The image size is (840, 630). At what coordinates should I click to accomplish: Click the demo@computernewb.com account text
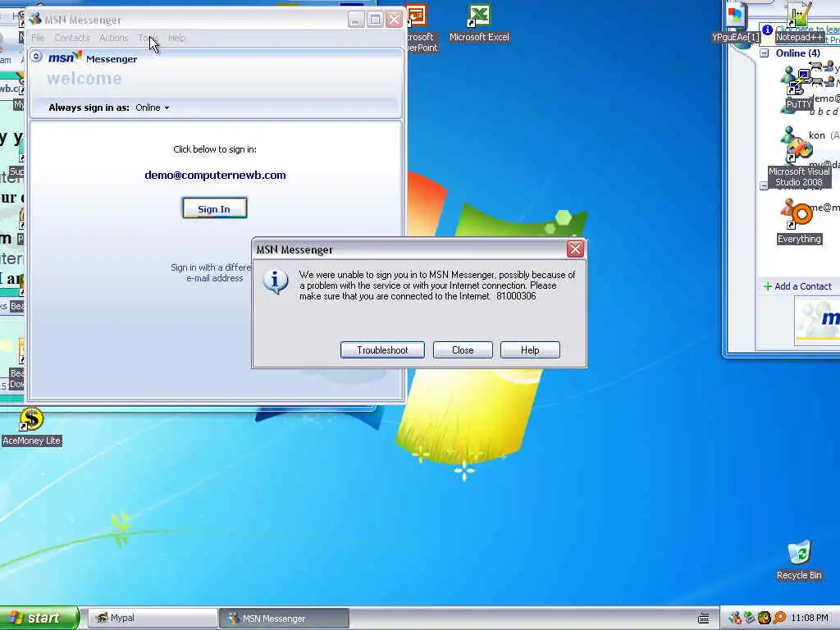tap(215, 176)
